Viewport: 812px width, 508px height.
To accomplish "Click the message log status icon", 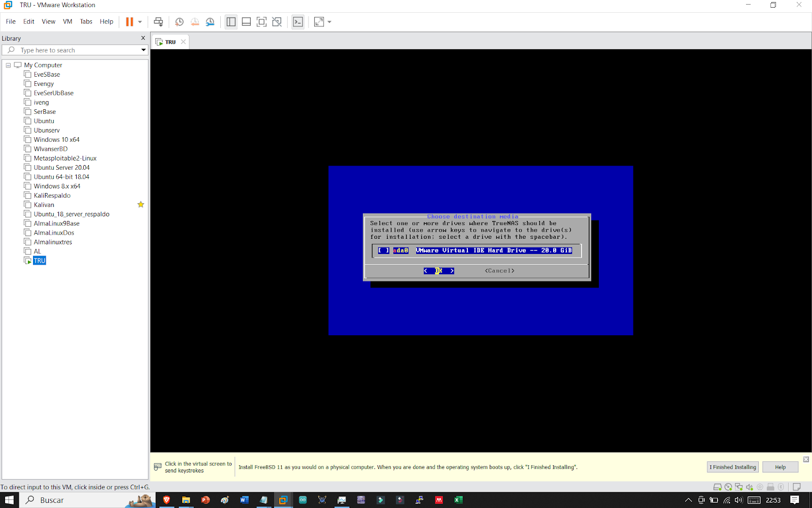I will 797,487.
